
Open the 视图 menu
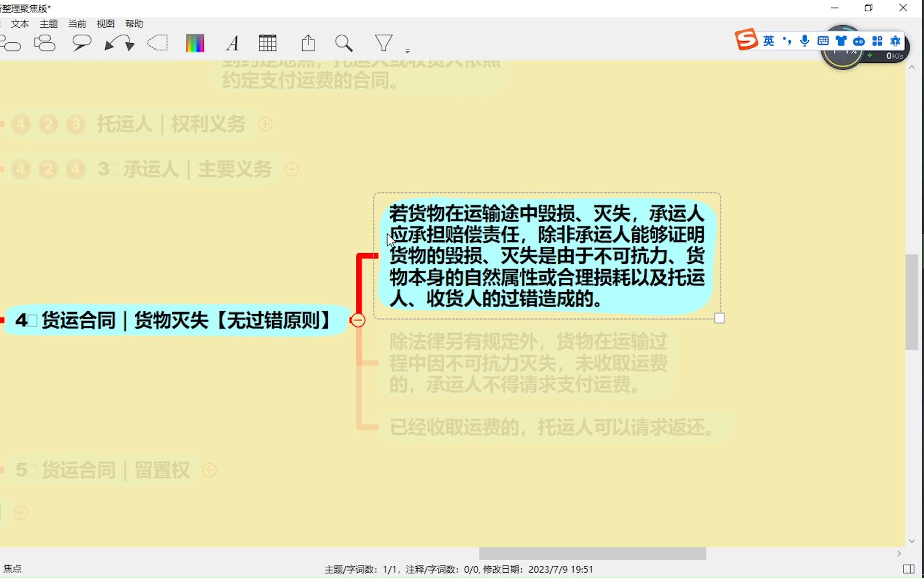pos(105,24)
